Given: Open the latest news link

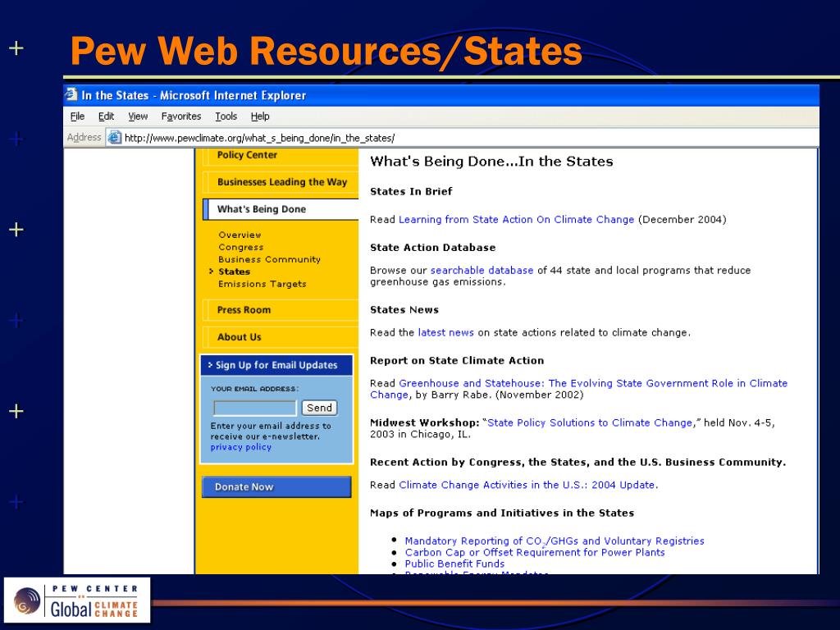Looking at the screenshot, I should tap(445, 333).
